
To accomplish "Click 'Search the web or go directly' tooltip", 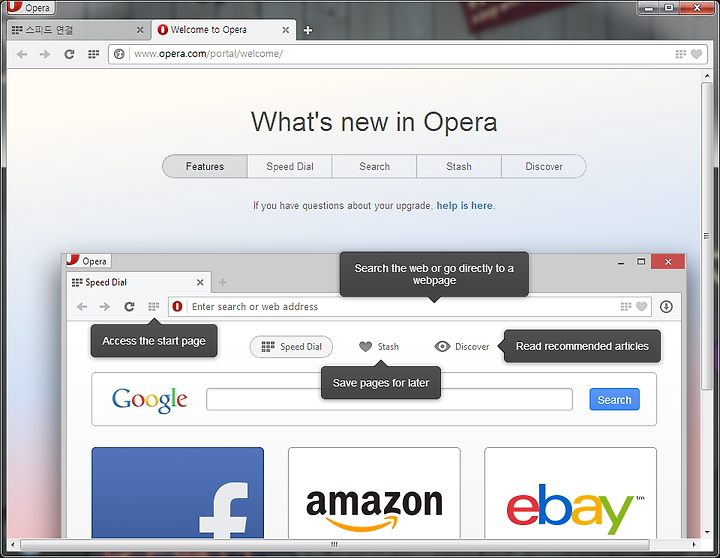I will coord(434,274).
